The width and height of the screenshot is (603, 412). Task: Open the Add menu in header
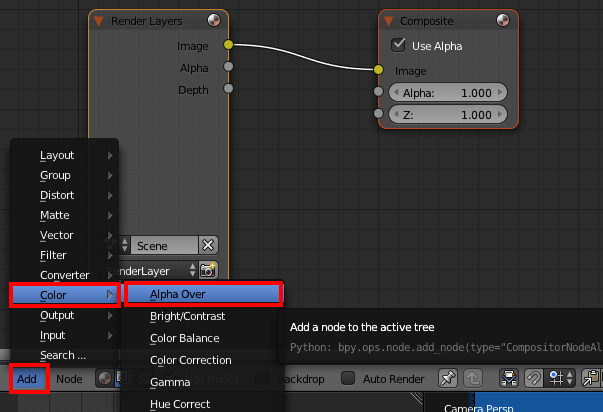click(27, 379)
